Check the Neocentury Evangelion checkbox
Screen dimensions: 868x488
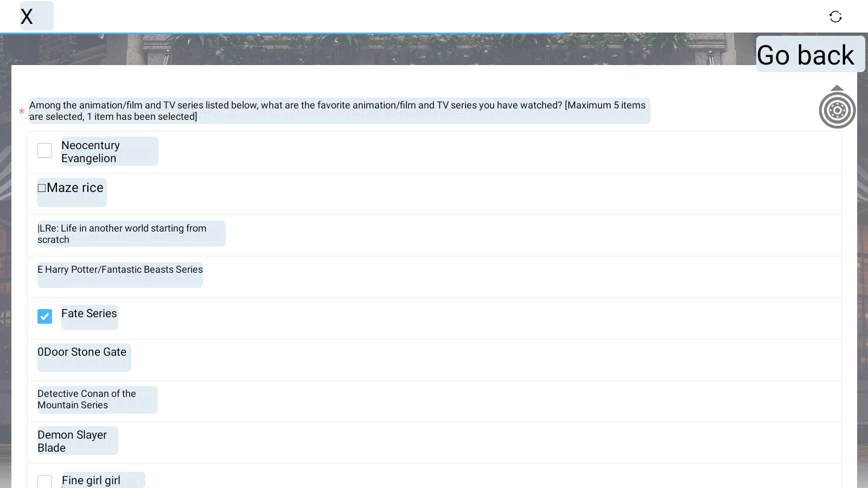click(x=44, y=151)
